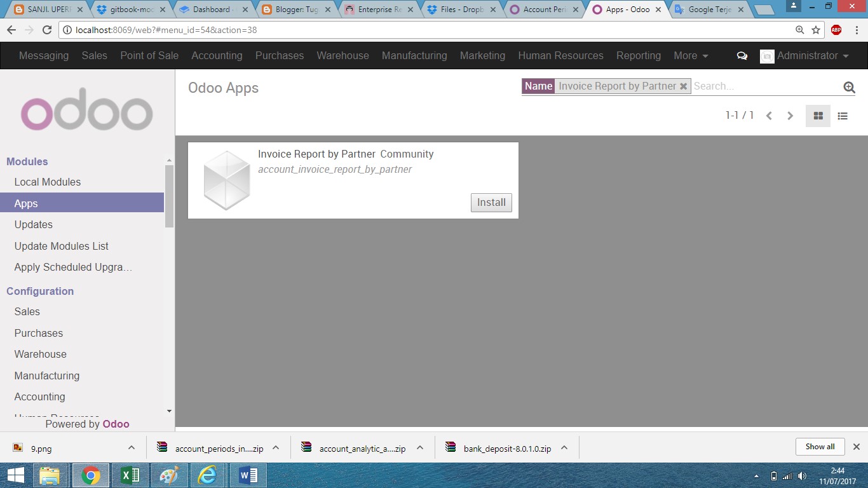Image resolution: width=868 pixels, height=488 pixels.
Task: Reload the page
Action: pyautogui.click(x=47, y=30)
